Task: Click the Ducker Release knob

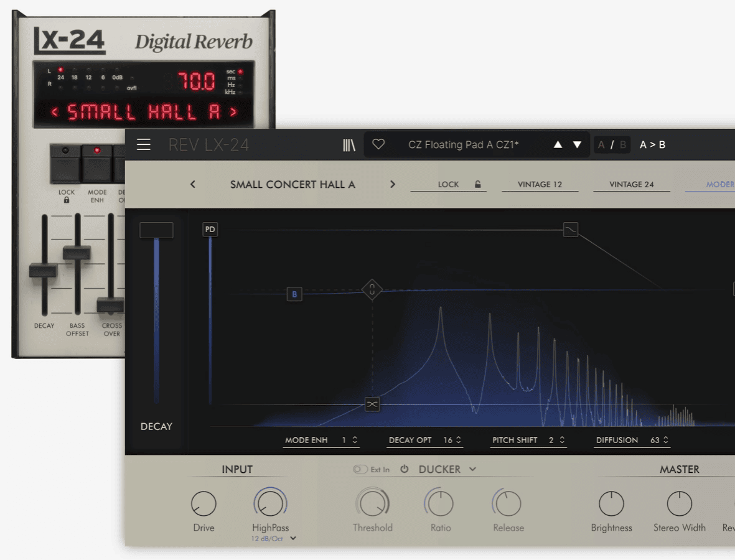Action: pos(508,503)
